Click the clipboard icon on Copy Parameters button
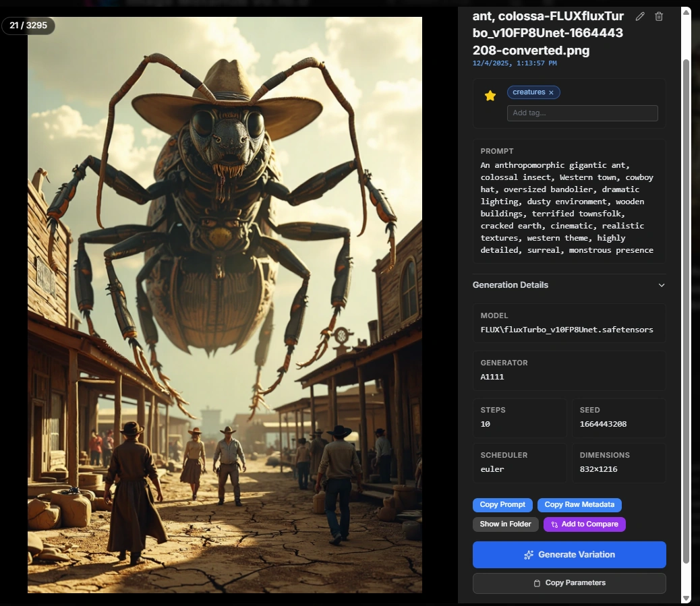The height and width of the screenshot is (606, 700). point(536,582)
